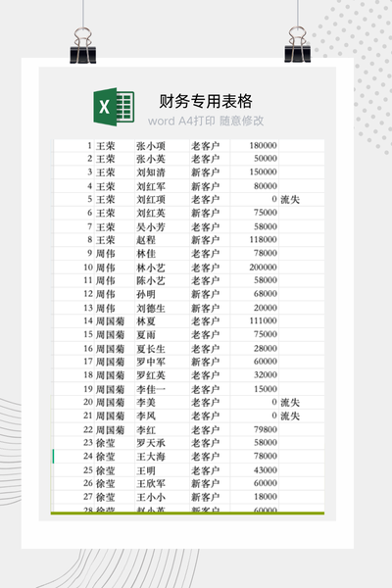392x588 pixels.
Task: Click 流失 in the 李风 row
Action: click(x=290, y=416)
